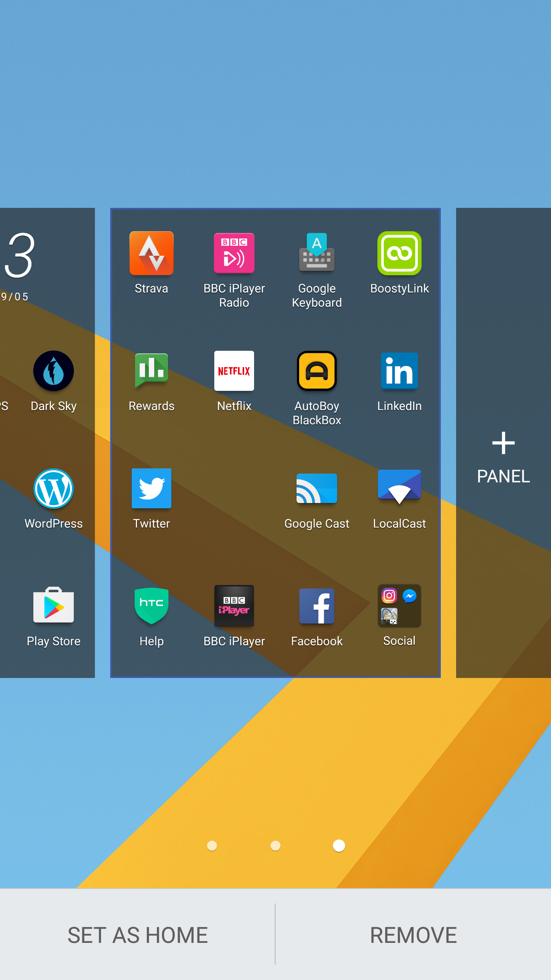551x980 pixels.
Task: Open the Social folder
Action: point(399,606)
